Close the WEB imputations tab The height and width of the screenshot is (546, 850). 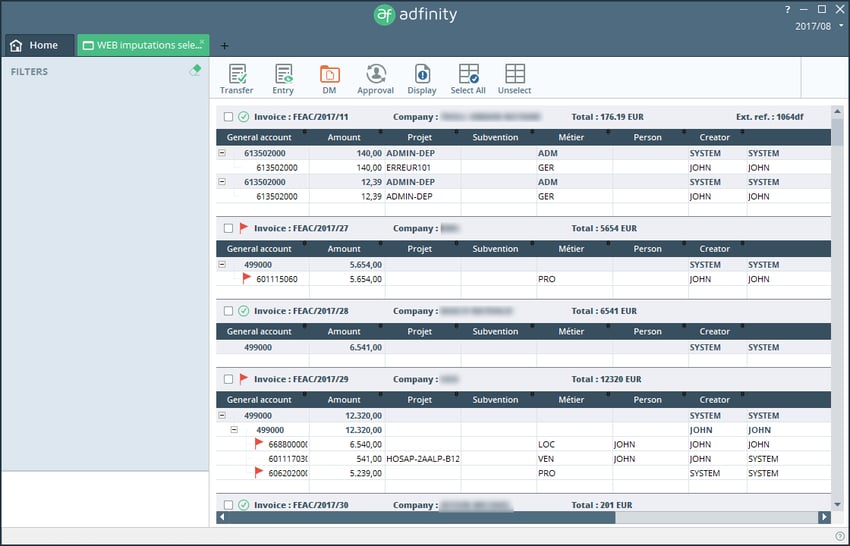point(202,41)
